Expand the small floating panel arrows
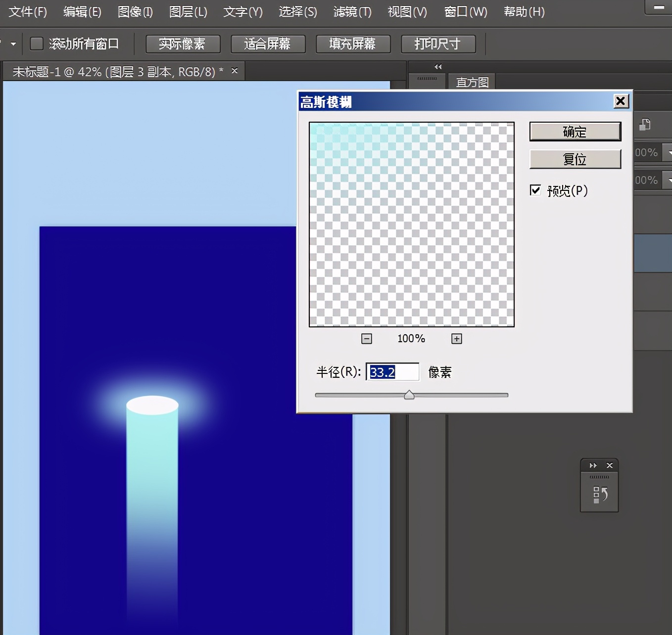 click(593, 465)
